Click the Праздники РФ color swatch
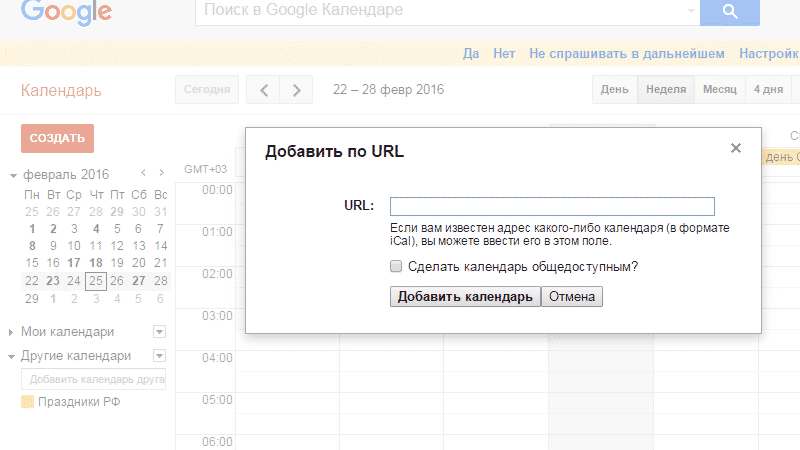Image resolution: width=800 pixels, height=450 pixels. pos(27,402)
